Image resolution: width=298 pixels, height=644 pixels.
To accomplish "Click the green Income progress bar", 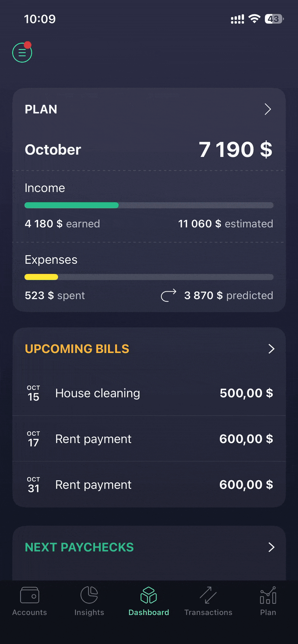I will [x=72, y=205].
